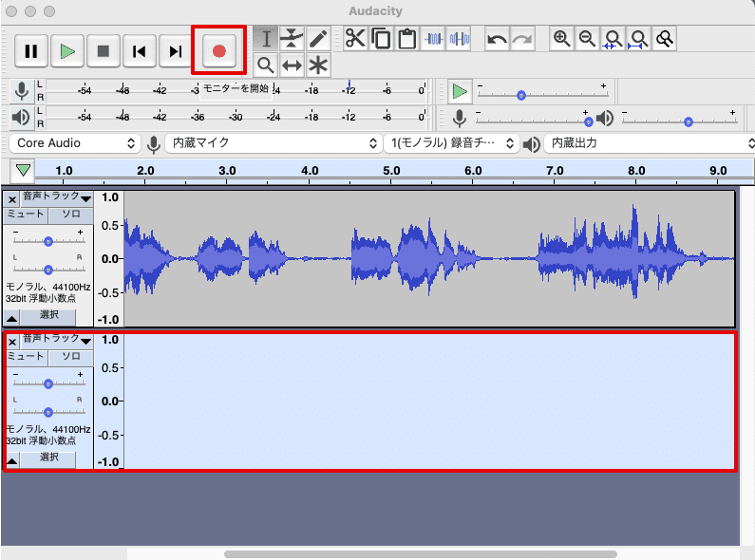Skip to end of the project
The image size is (755, 560).
click(x=176, y=51)
